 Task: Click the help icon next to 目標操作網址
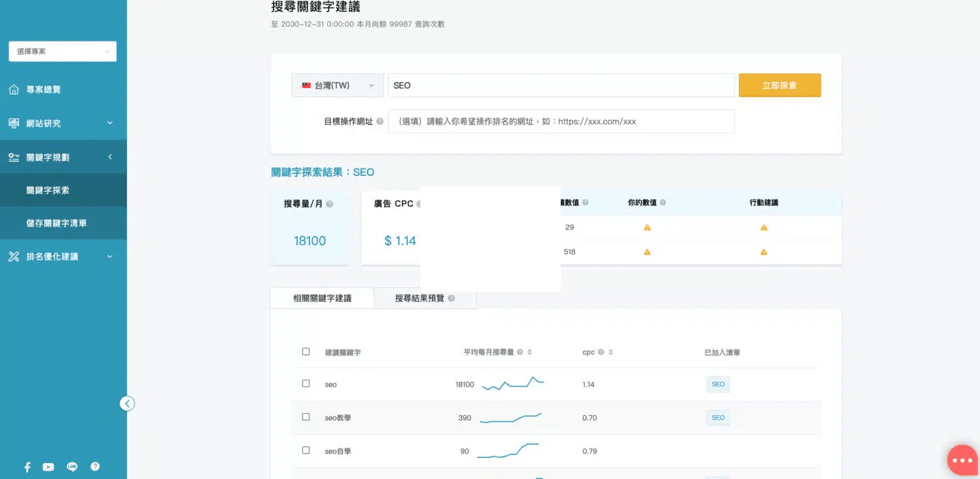(380, 121)
